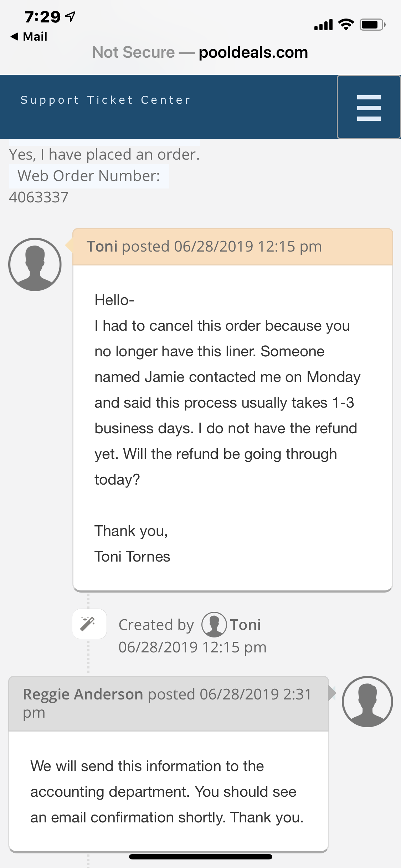Screen dimensions: 401x868
Task: Return to the Mail app
Action: click(29, 36)
